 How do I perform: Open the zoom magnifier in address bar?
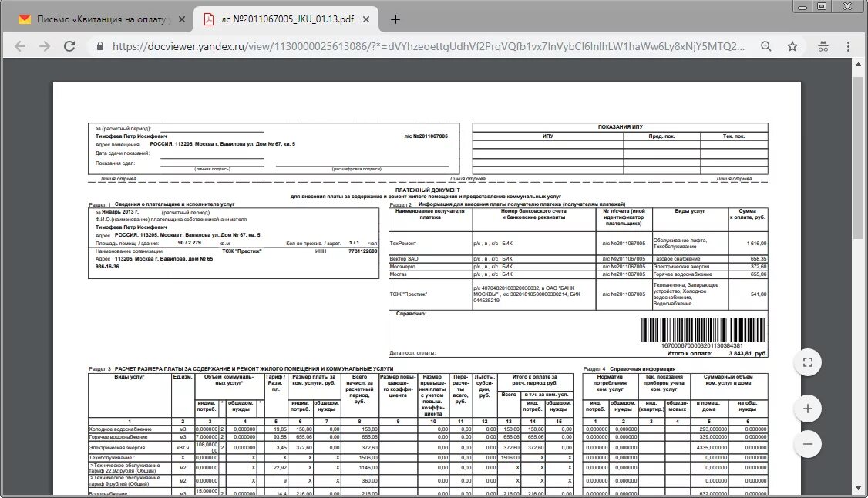click(x=765, y=46)
